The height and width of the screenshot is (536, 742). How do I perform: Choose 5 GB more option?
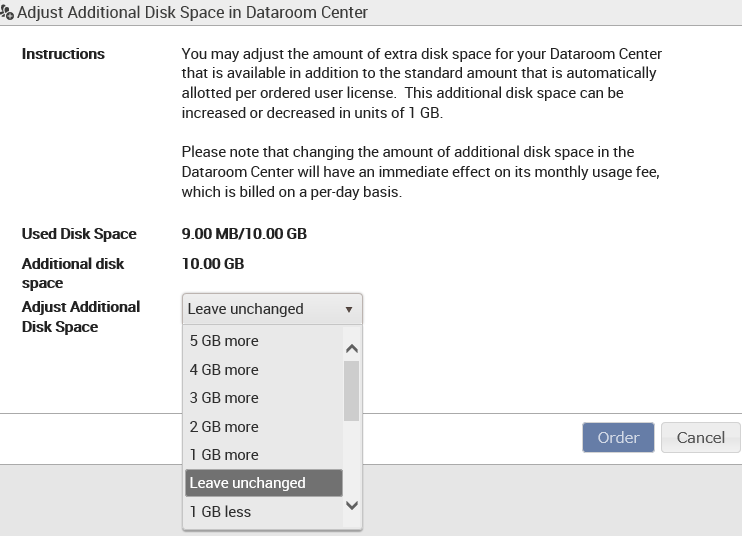(x=264, y=341)
